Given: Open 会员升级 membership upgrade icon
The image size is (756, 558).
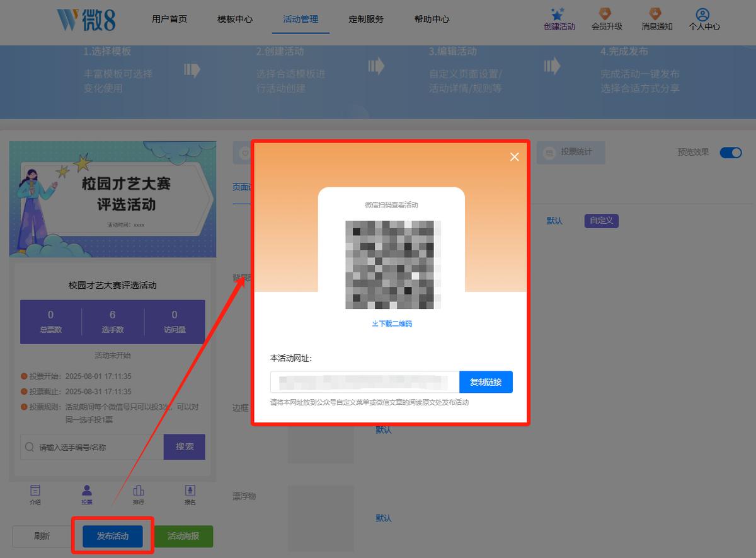Looking at the screenshot, I should (x=605, y=14).
